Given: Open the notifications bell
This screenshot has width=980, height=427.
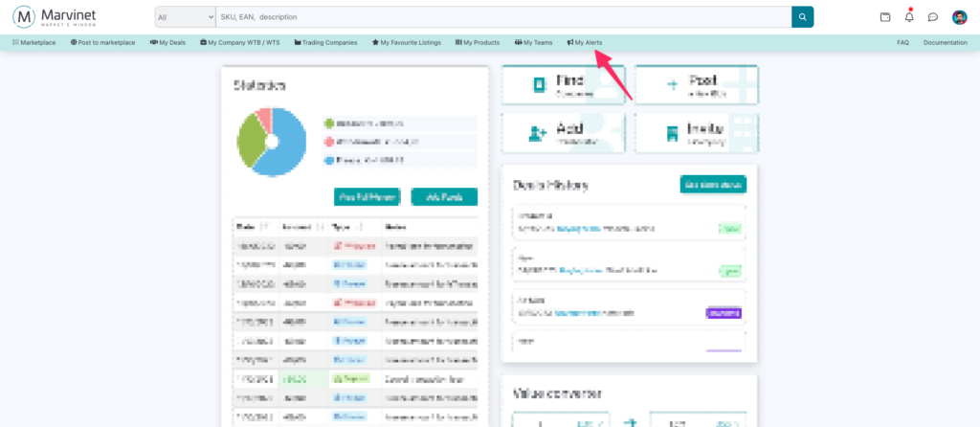Looking at the screenshot, I should coord(909,17).
